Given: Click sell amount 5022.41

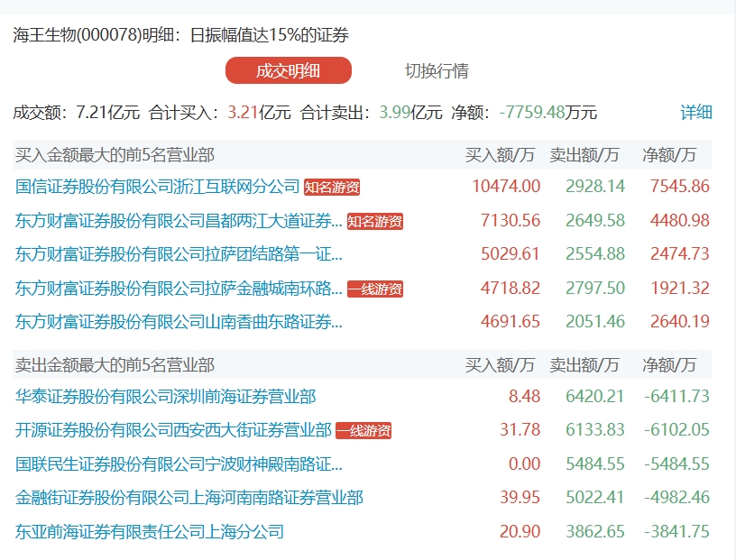Looking at the screenshot, I should (595, 498).
